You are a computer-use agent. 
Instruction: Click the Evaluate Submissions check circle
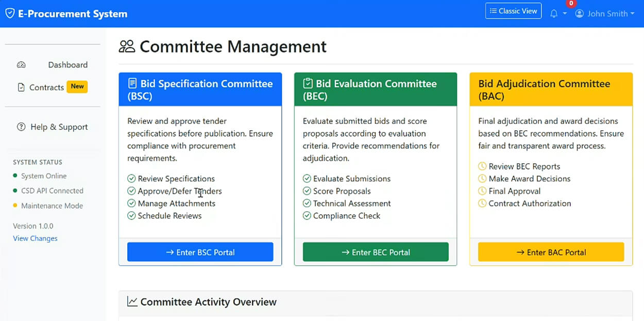[x=307, y=179]
